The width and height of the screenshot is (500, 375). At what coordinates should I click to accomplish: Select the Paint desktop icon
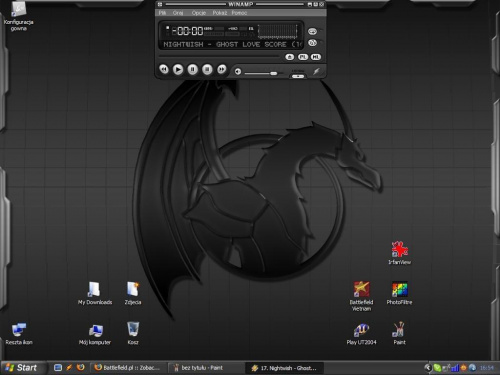(x=399, y=333)
